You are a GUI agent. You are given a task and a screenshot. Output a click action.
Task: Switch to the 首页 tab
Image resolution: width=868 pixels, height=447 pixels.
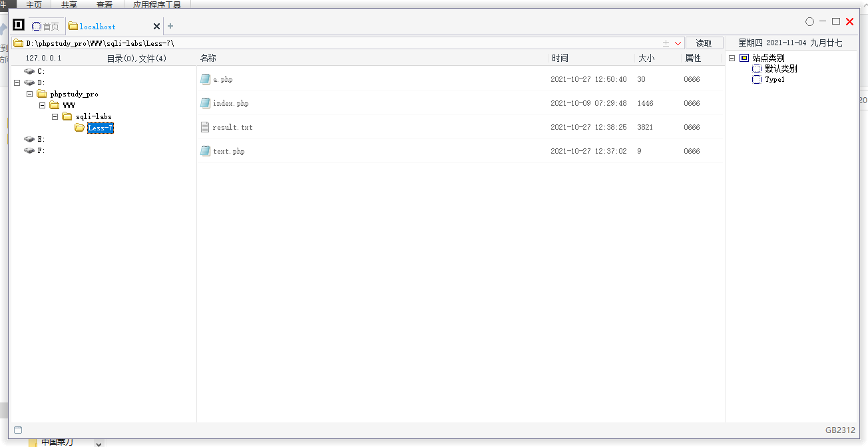coord(46,27)
